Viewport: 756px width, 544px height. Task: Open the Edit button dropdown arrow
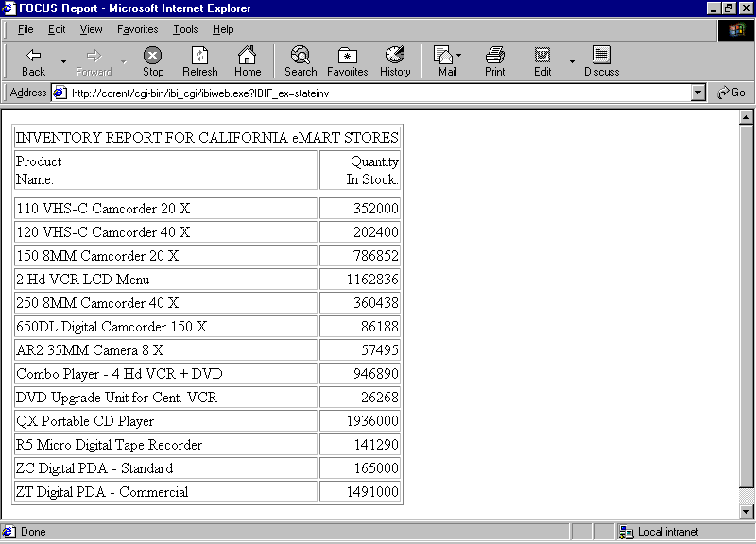point(572,61)
